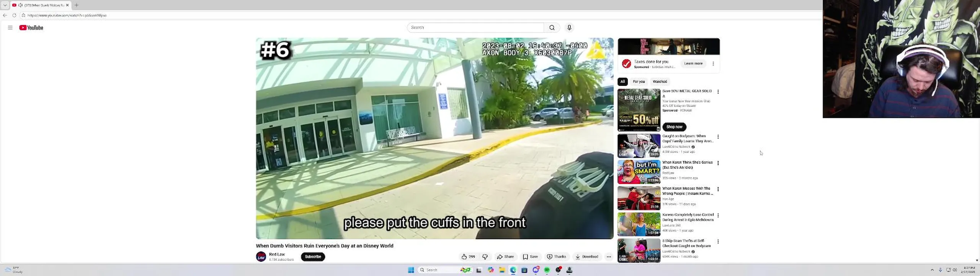The width and height of the screenshot is (980, 276).
Task: Click the weather widget on taskbar
Action: pos(15,270)
